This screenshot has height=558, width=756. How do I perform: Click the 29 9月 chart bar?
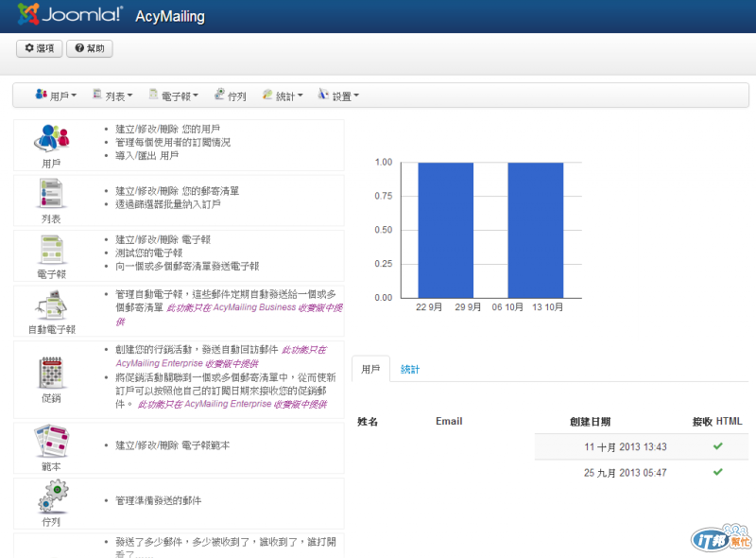tap(445, 230)
